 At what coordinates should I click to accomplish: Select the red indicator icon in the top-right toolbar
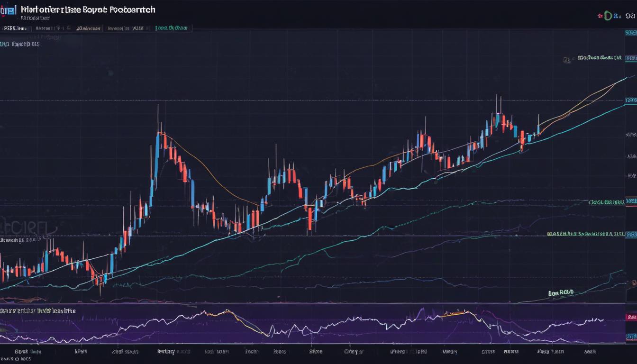(600, 16)
